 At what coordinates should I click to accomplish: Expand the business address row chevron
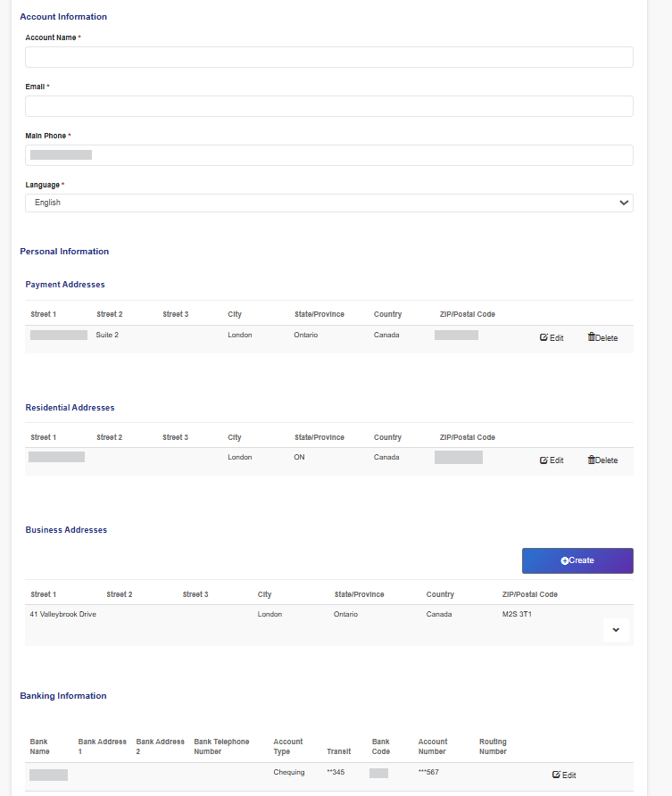[616, 630]
